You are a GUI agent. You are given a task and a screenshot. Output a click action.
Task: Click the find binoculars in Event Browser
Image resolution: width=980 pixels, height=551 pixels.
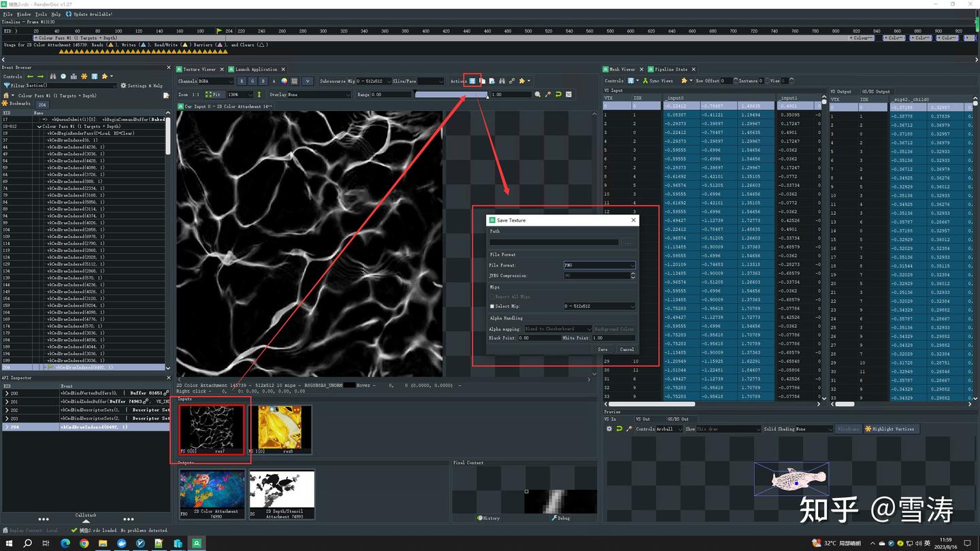pyautogui.click(x=53, y=76)
